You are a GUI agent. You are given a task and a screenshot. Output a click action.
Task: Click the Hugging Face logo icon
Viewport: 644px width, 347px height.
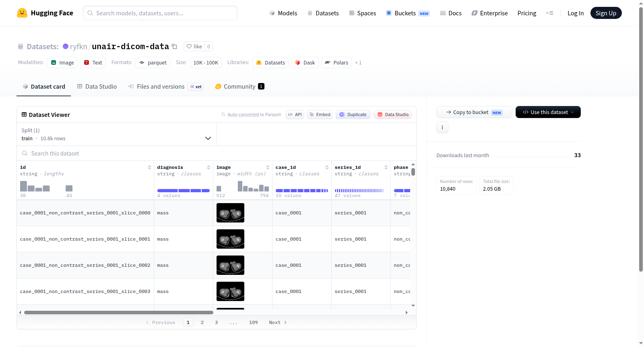22,13
